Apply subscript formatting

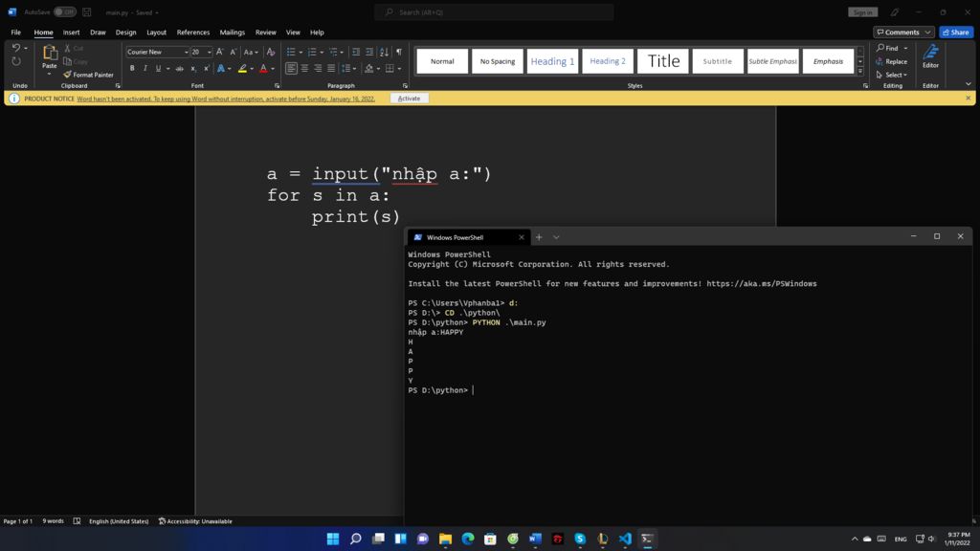click(x=193, y=68)
